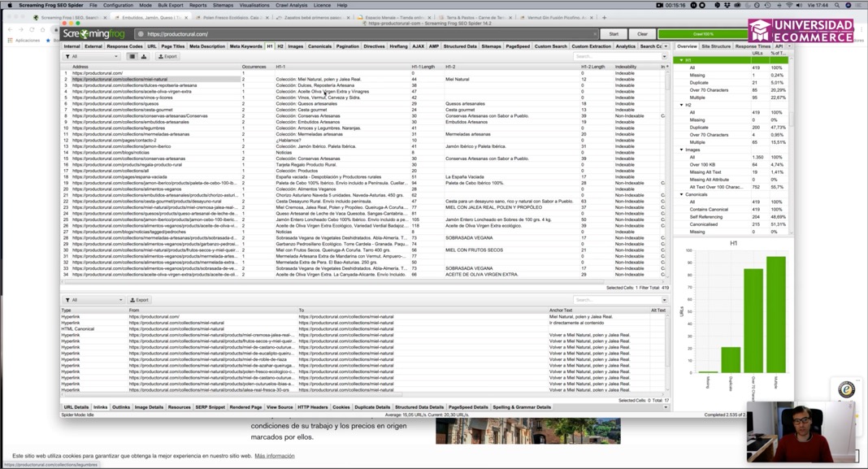Click the lower pane search field

tap(617, 300)
